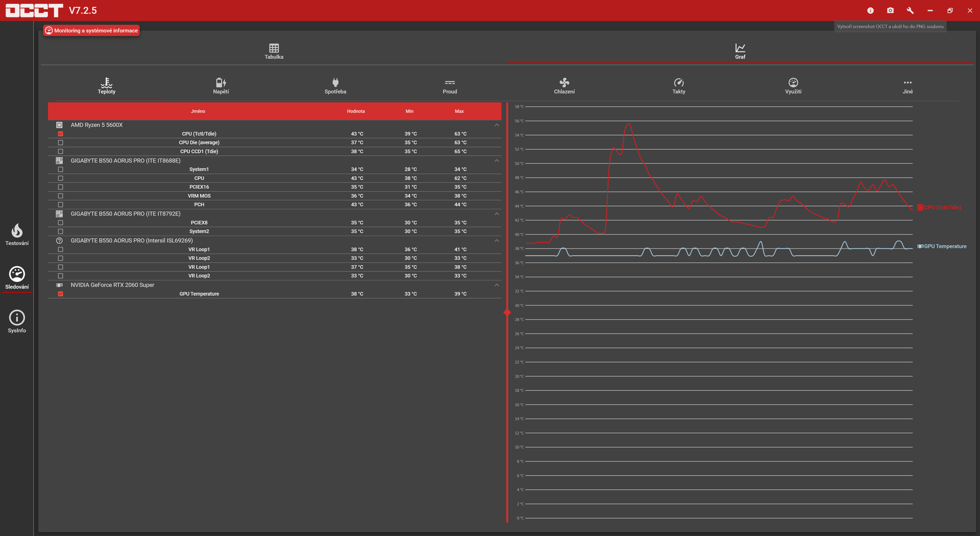Click the info icon in title bar
This screenshot has width=980, height=536.
(871, 11)
